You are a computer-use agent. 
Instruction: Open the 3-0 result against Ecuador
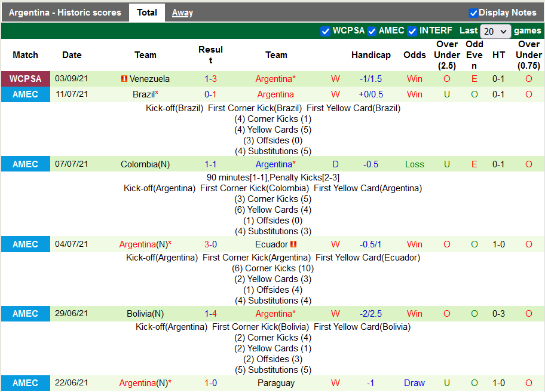point(210,244)
